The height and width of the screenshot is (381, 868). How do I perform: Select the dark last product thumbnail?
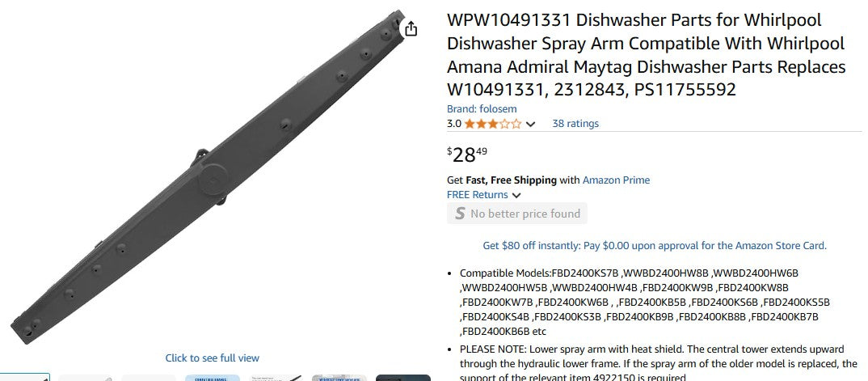pyautogui.click(x=403, y=378)
